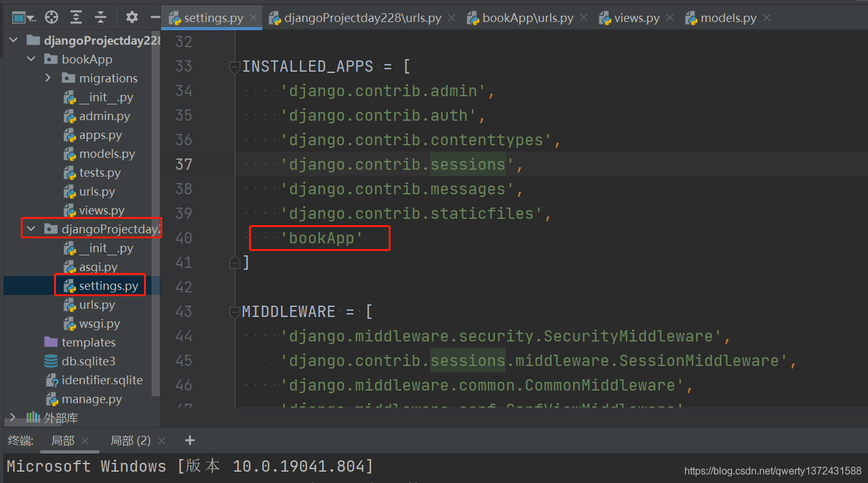This screenshot has height=483, width=868.
Task: Click the db.sqlite3 database icon
Action: pos(52,362)
